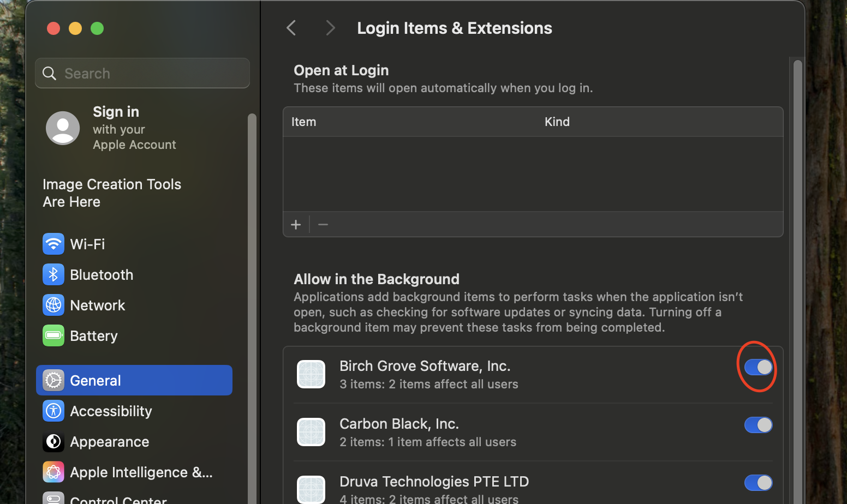This screenshot has height=504, width=847.
Task: Open Apple Intelligence & Siri settings
Action: pos(134,472)
